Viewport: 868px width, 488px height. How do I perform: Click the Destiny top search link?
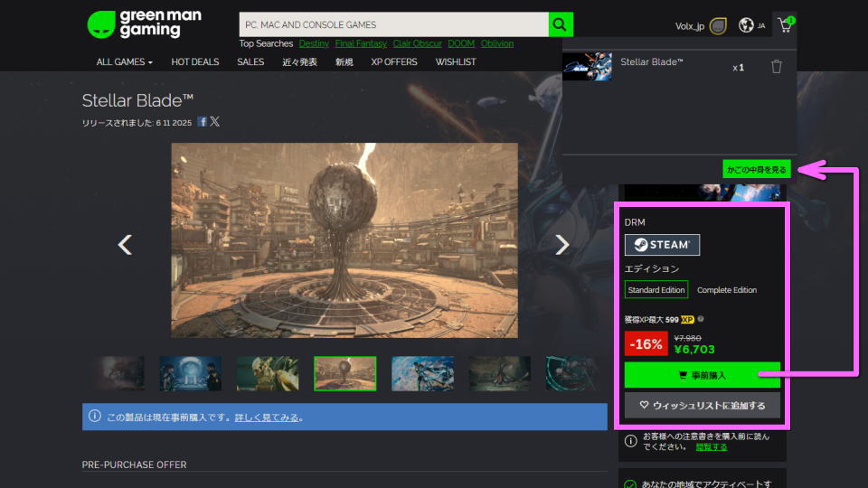314,43
